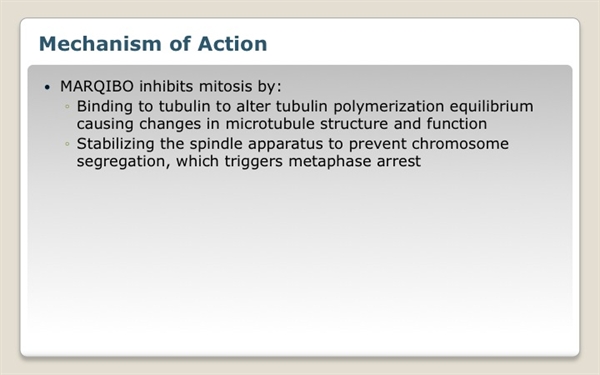Click the word polymerization
The height and width of the screenshot is (375, 600).
[389, 107]
